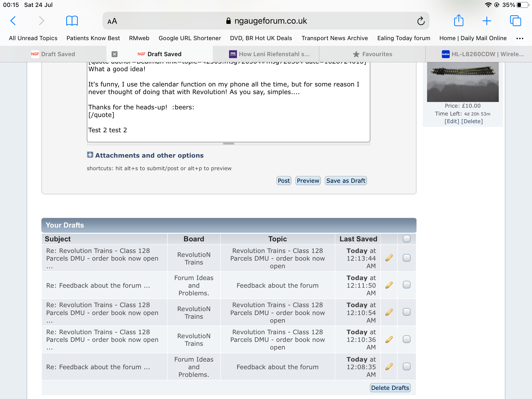Tick checkbox for 12:08:35 AM draft
Screen dimensions: 532x399
click(x=407, y=366)
